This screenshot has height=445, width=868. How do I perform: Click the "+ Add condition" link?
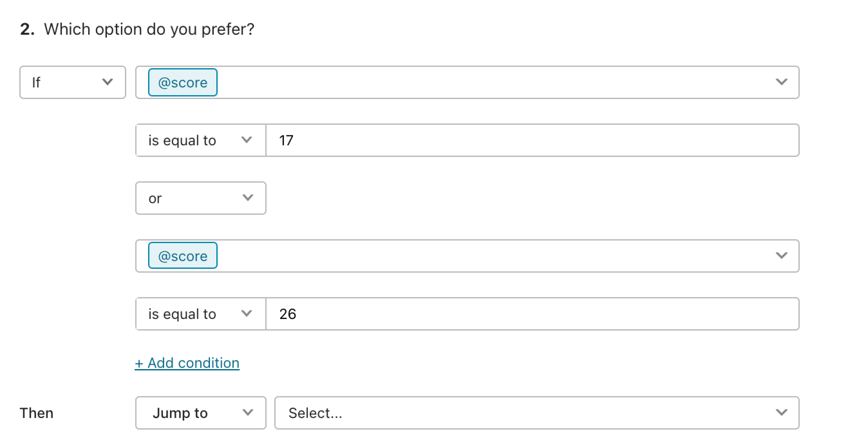pyautogui.click(x=187, y=363)
